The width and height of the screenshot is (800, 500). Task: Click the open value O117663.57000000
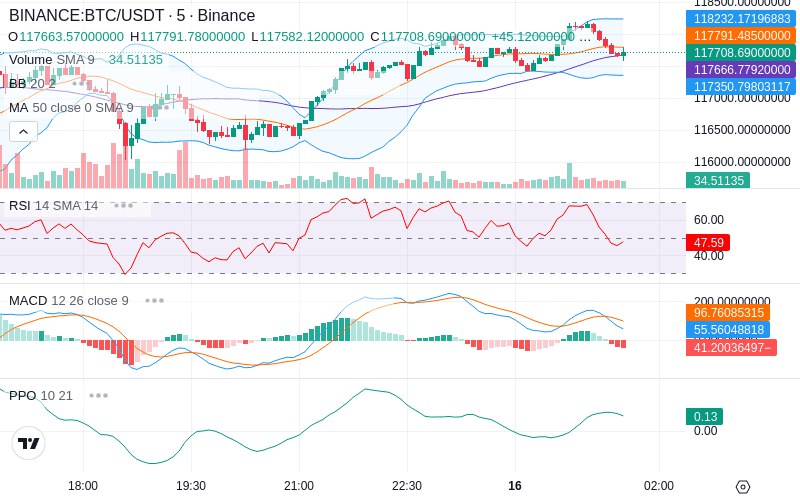66,37
